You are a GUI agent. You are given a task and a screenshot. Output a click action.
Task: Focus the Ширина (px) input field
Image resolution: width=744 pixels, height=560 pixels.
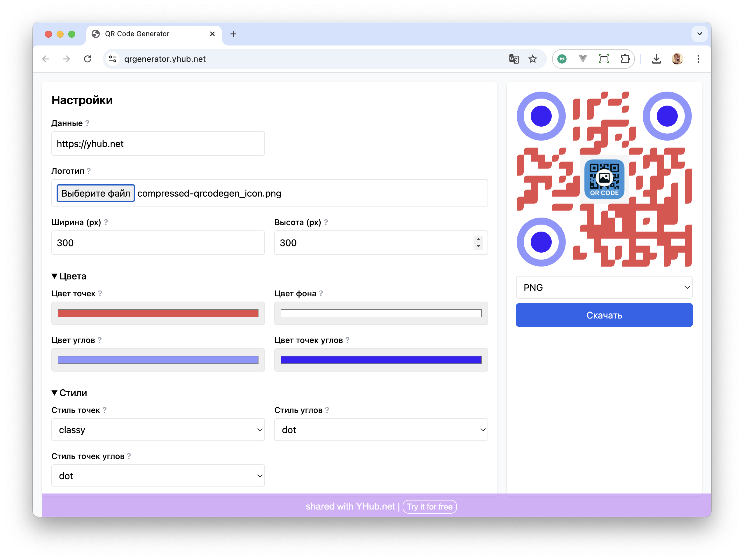[x=158, y=243]
